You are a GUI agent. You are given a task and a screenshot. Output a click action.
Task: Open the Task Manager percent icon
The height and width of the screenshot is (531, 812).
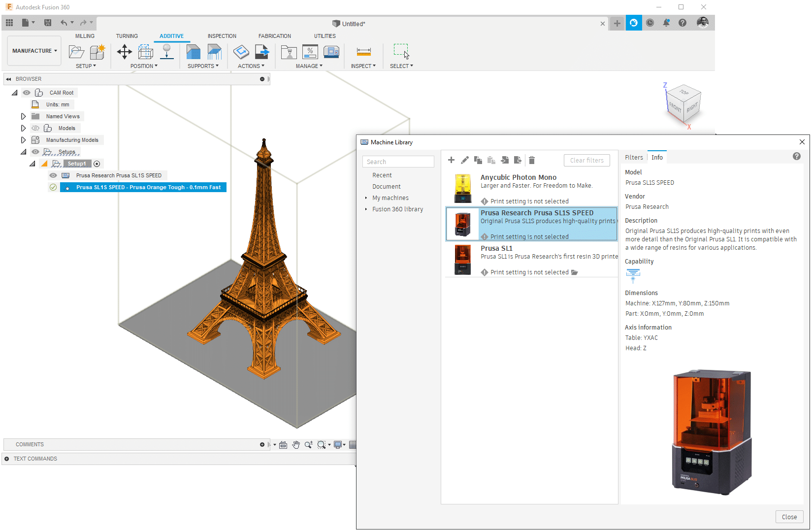(x=310, y=52)
